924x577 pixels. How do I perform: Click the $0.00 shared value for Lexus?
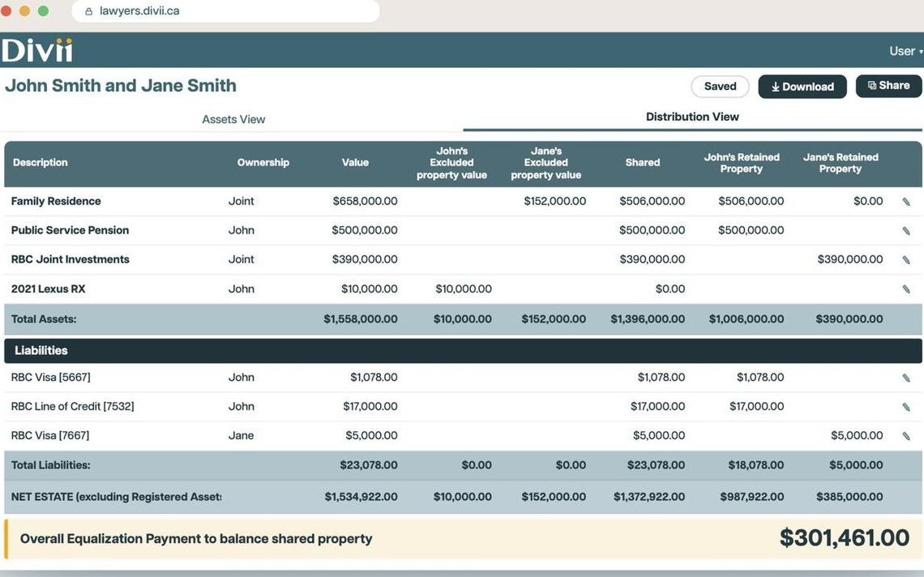(x=670, y=288)
